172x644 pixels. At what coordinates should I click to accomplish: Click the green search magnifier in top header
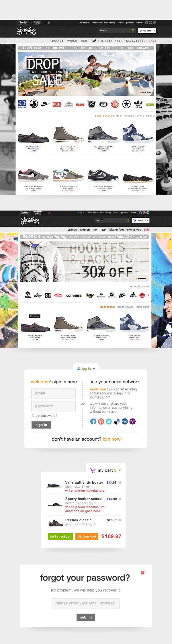pyautogui.click(x=133, y=30)
